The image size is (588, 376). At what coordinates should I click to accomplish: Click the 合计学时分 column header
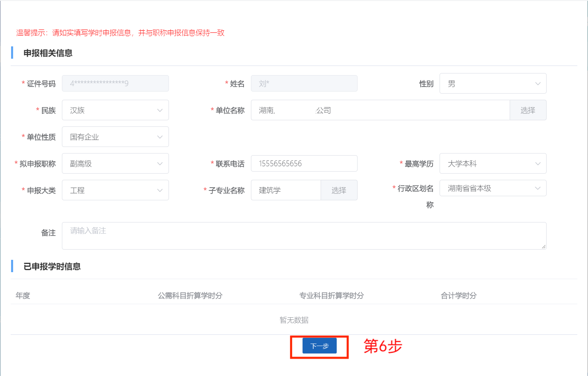[458, 296]
